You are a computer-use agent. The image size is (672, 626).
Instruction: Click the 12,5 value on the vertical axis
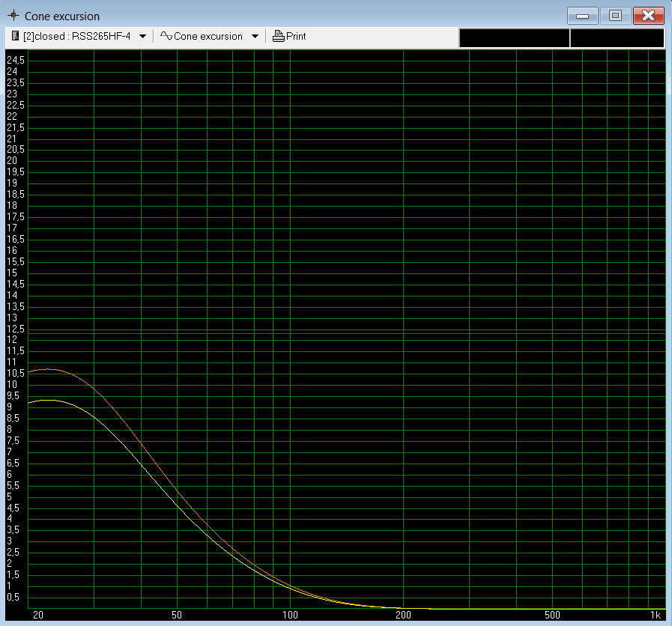16,329
